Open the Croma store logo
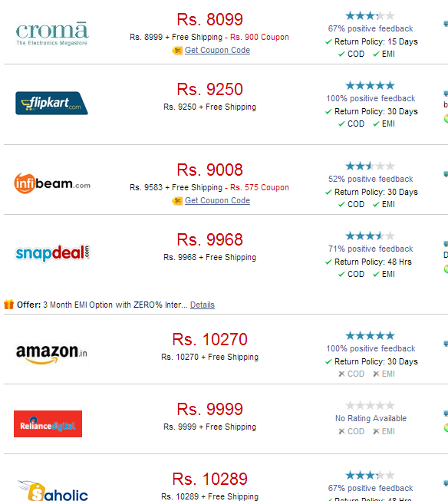The height and width of the screenshot is (501, 448). (52, 34)
